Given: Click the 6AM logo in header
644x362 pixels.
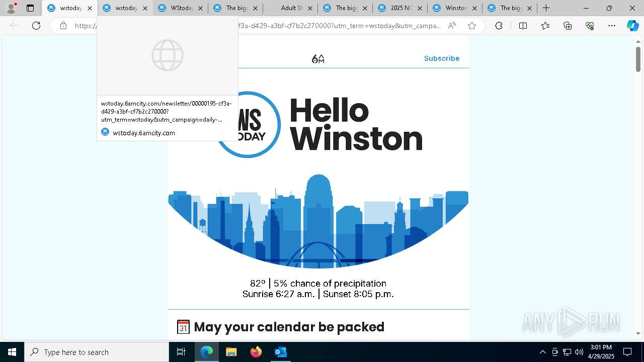Looking at the screenshot, I should pos(318,59).
